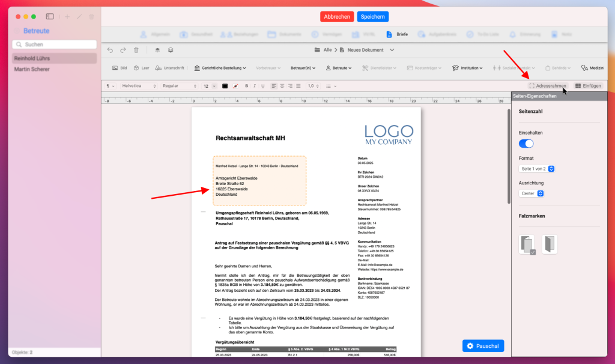Screen dimensions: 615x364
Task: Insert empty block with Leer icon
Action: 141,68
